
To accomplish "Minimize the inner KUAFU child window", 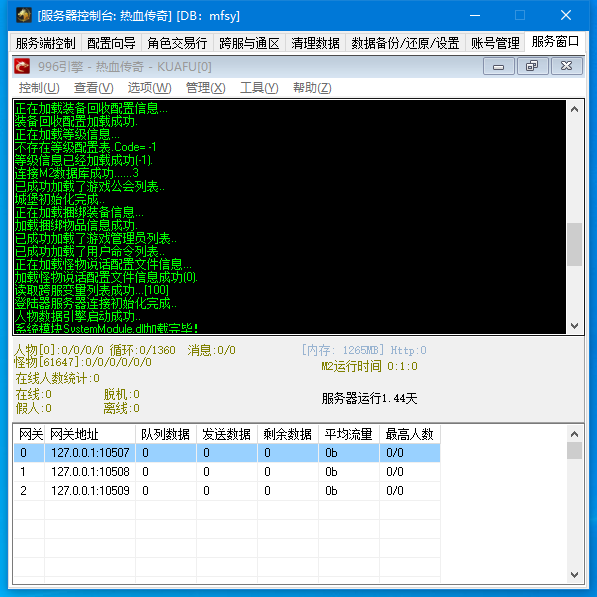I will tap(498, 67).
